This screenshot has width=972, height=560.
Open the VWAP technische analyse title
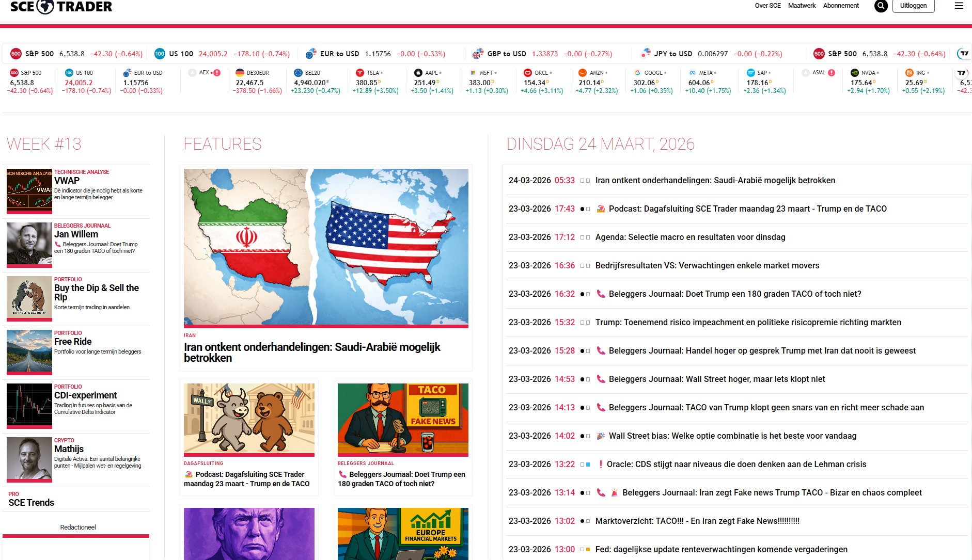[x=67, y=181]
